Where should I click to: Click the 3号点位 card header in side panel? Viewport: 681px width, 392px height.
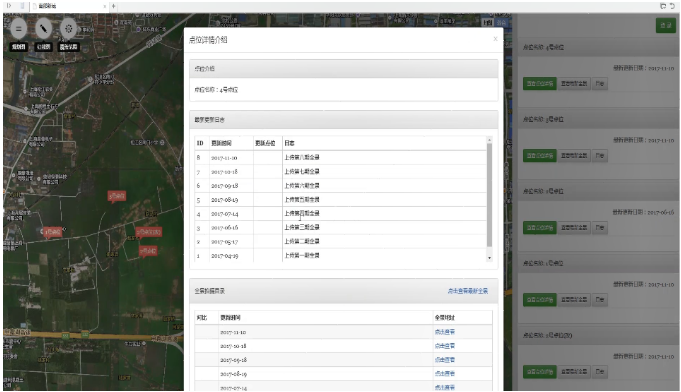click(598, 119)
